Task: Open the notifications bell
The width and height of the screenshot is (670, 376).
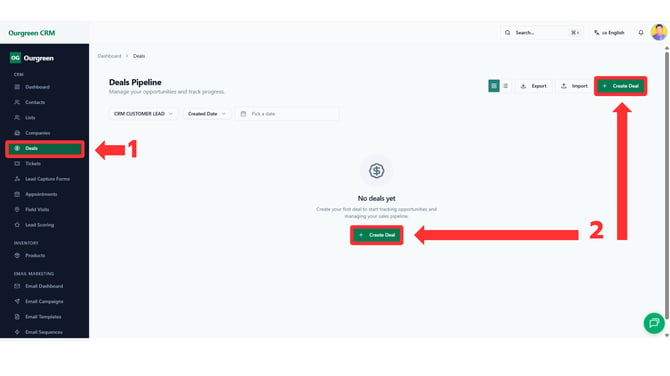Action: coord(641,32)
